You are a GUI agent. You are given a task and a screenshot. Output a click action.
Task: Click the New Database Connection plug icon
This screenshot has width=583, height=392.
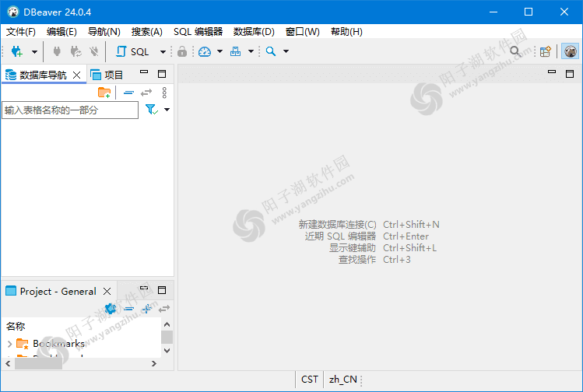tap(17, 51)
